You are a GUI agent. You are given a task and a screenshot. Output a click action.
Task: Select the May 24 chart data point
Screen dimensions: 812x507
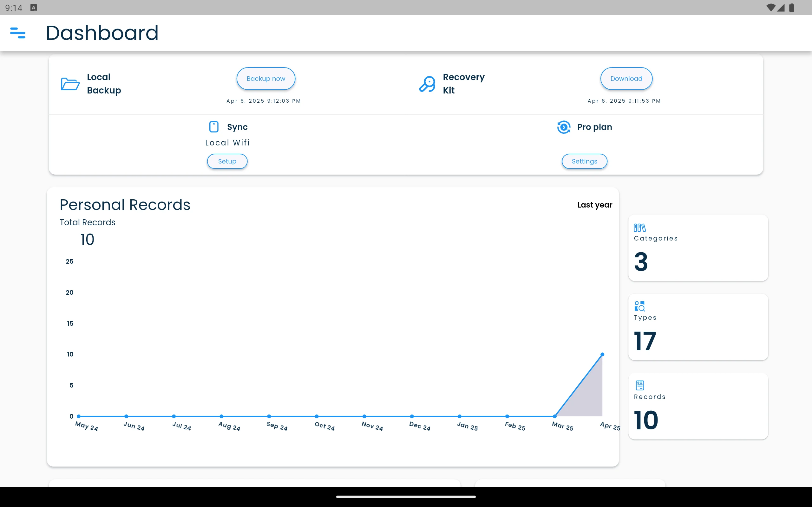click(x=79, y=416)
